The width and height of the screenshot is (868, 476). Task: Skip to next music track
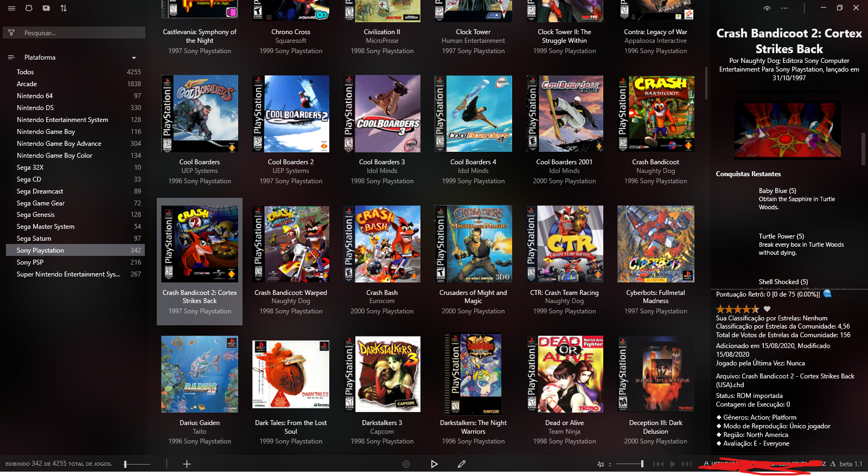tap(687, 464)
